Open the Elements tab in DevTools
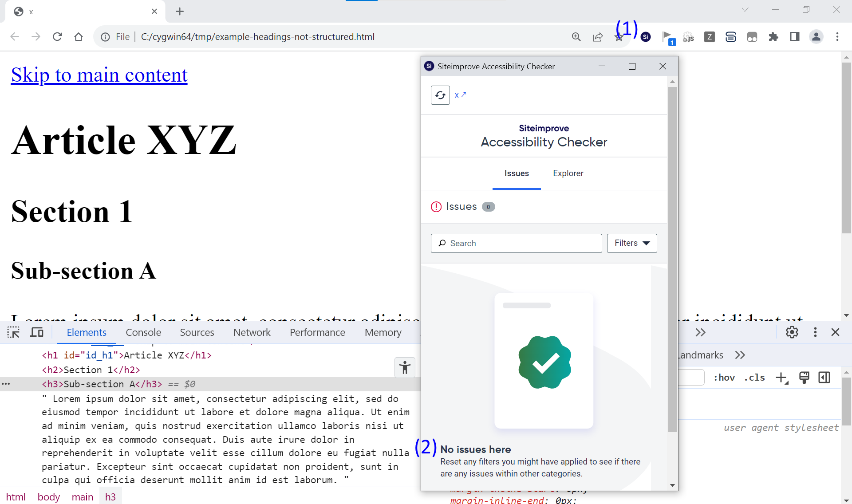 [x=87, y=332]
